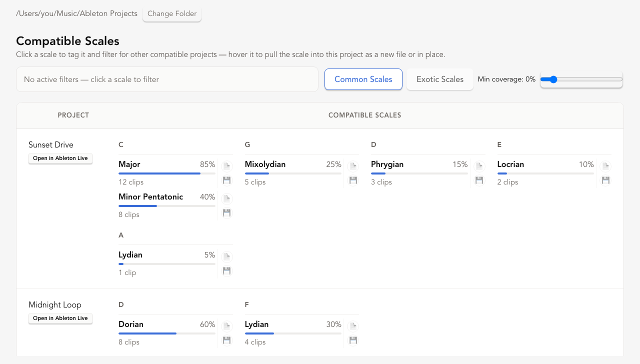Pull Midnight Loop's F Lydian as new file
The image size is (640, 364).
pos(353,326)
